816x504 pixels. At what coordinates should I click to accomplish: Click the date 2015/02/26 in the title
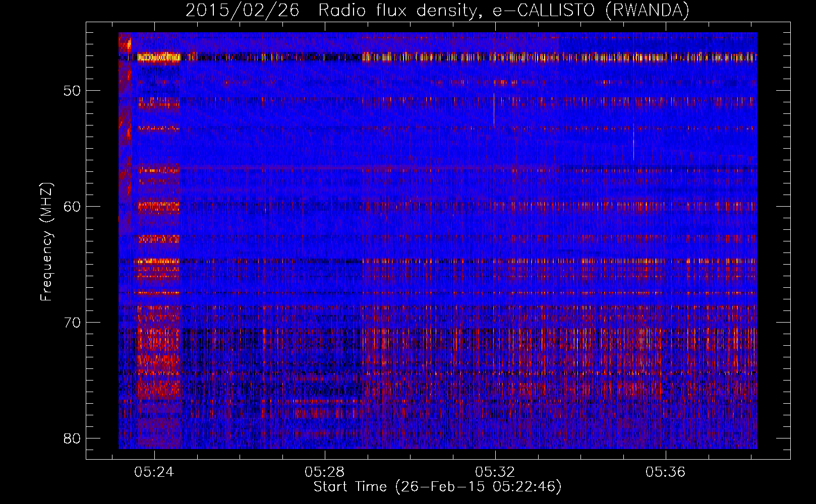click(242, 10)
